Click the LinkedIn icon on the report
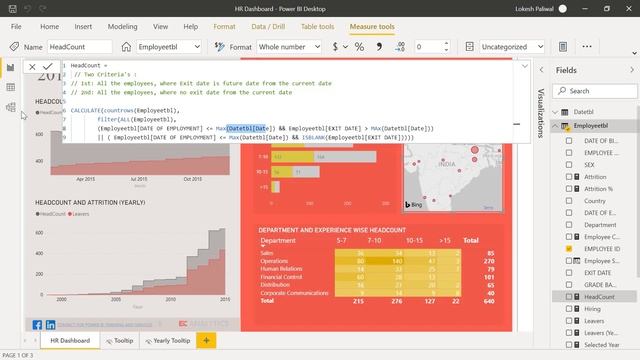Image resolution: width=640 pixels, height=360 pixels. pyautogui.click(x=51, y=325)
